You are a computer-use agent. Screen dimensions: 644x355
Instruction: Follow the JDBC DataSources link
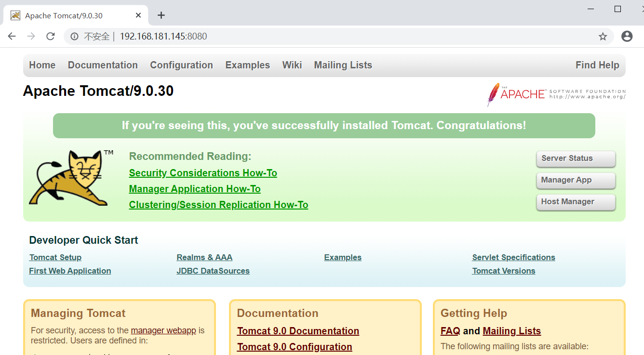(x=213, y=271)
